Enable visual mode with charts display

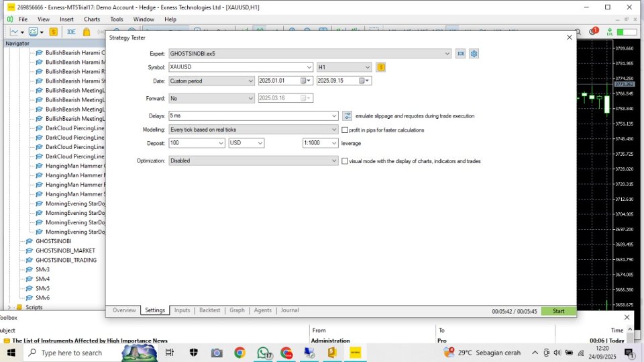[345, 161]
